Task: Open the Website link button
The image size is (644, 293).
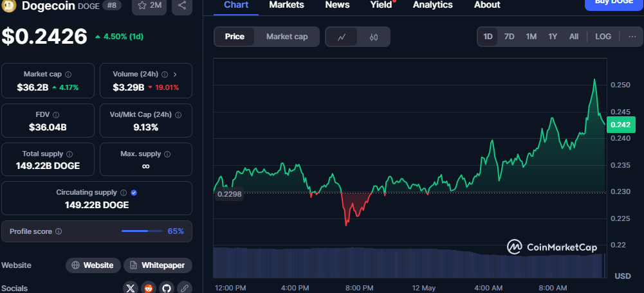Action: (x=93, y=265)
